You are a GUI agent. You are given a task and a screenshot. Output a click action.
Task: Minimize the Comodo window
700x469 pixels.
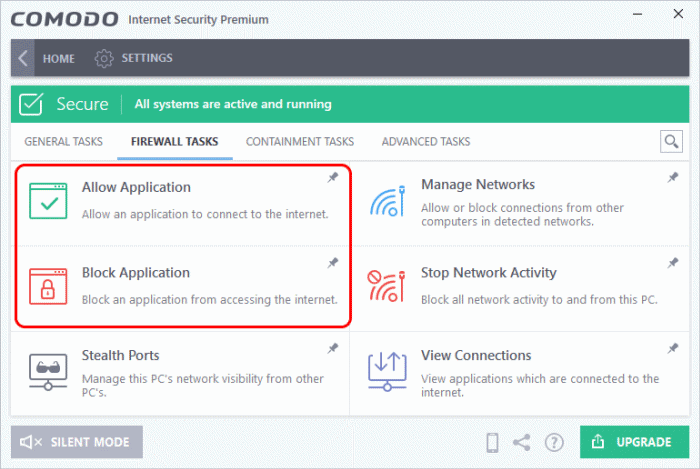click(638, 14)
